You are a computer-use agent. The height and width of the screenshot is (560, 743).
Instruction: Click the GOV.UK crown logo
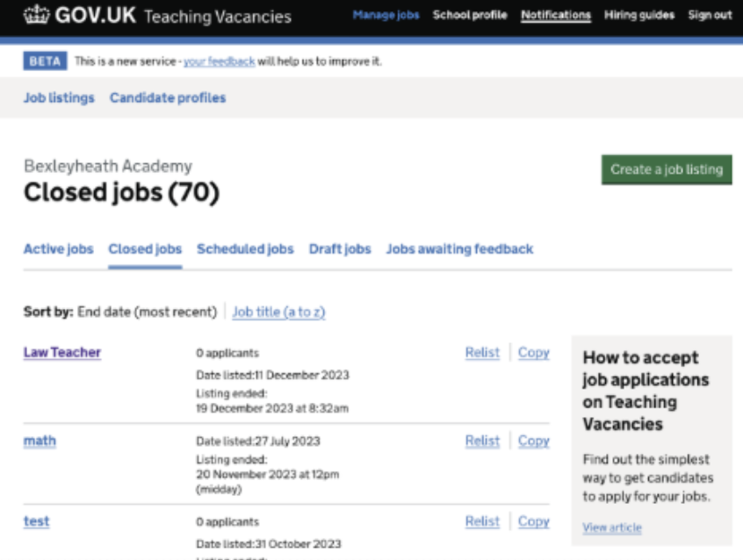pos(37,15)
